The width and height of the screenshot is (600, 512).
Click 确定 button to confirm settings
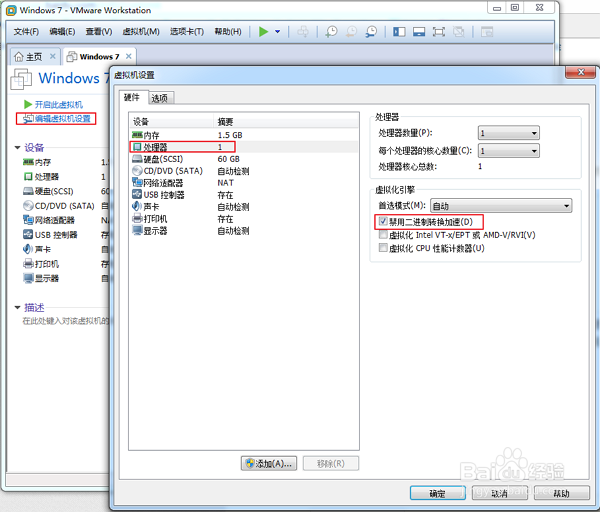tap(438, 493)
